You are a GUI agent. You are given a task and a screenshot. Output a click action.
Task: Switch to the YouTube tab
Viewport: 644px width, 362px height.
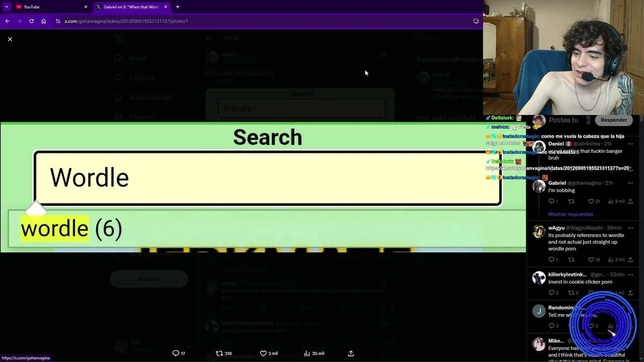(x=50, y=7)
